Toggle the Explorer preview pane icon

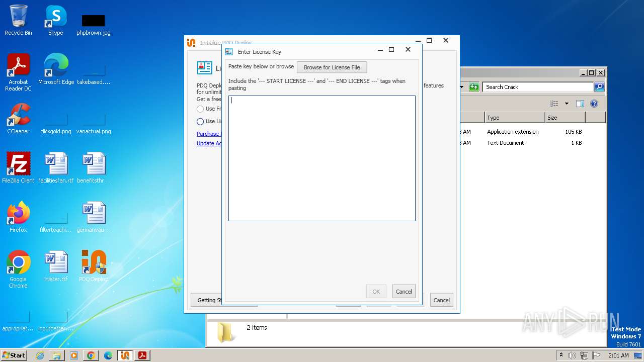click(580, 104)
